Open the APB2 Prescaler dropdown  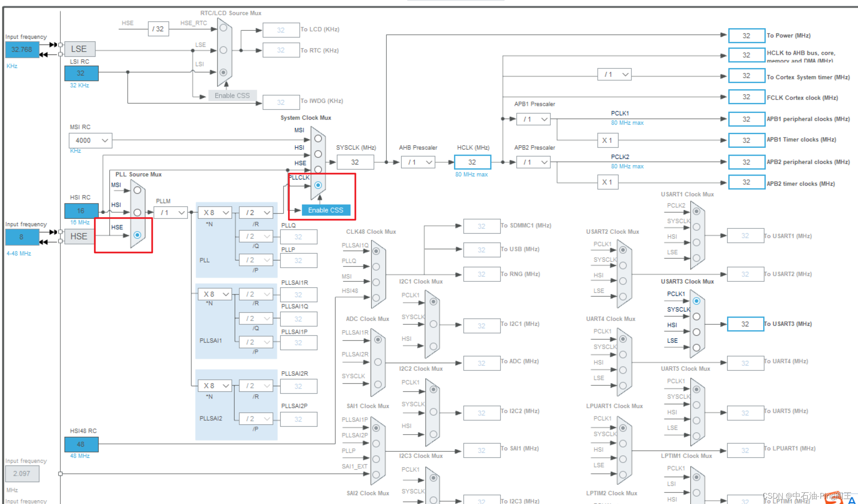pyautogui.click(x=533, y=162)
